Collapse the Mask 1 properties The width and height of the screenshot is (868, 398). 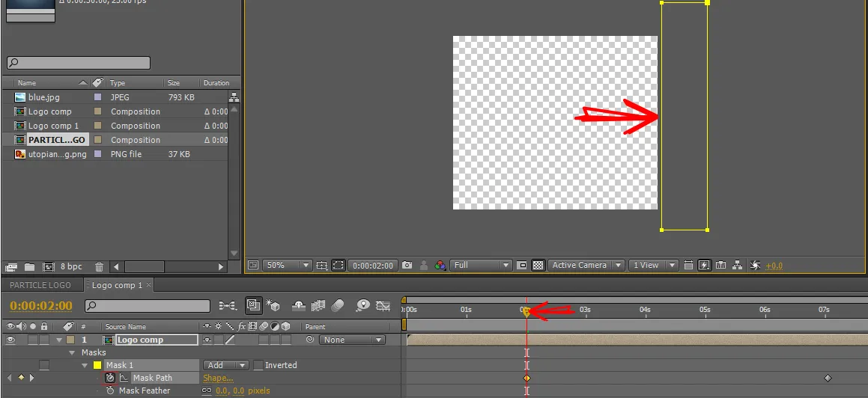[x=85, y=365]
